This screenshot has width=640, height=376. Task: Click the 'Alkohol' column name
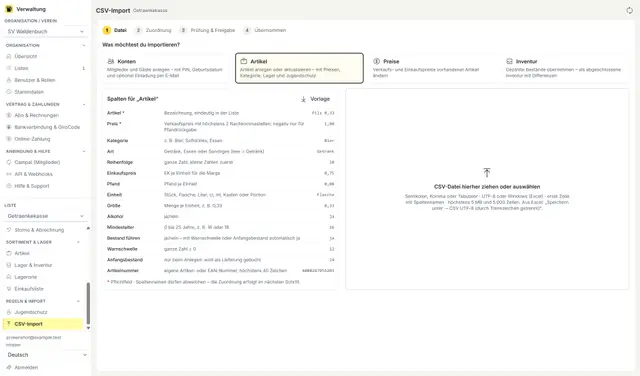point(115,216)
